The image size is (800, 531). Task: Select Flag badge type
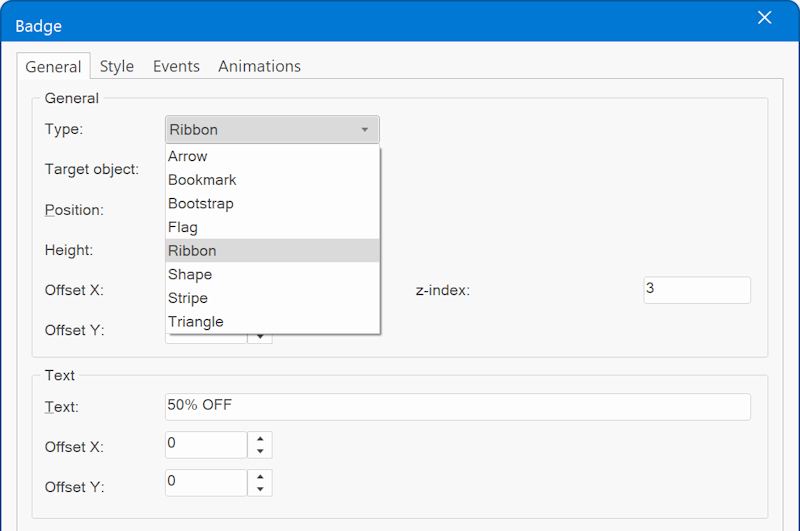272,227
